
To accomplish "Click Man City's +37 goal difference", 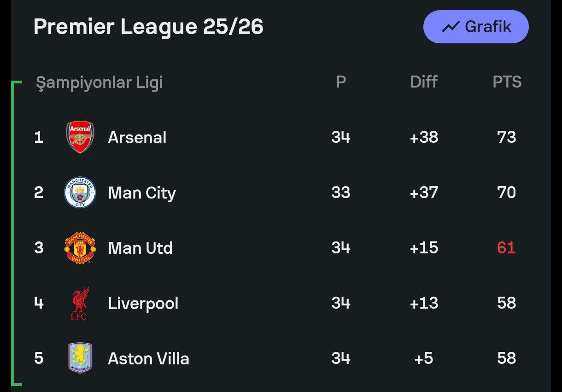I will (x=424, y=193).
